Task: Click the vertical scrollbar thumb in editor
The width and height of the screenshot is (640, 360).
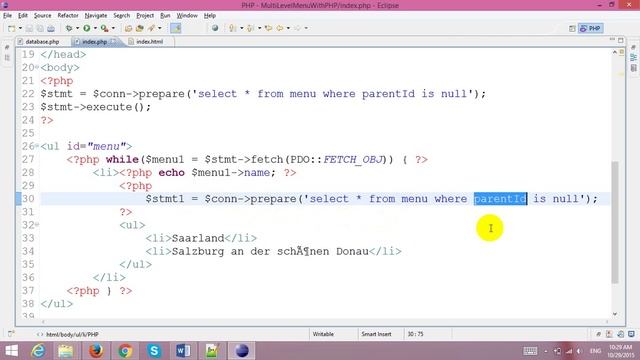Action: [615, 222]
